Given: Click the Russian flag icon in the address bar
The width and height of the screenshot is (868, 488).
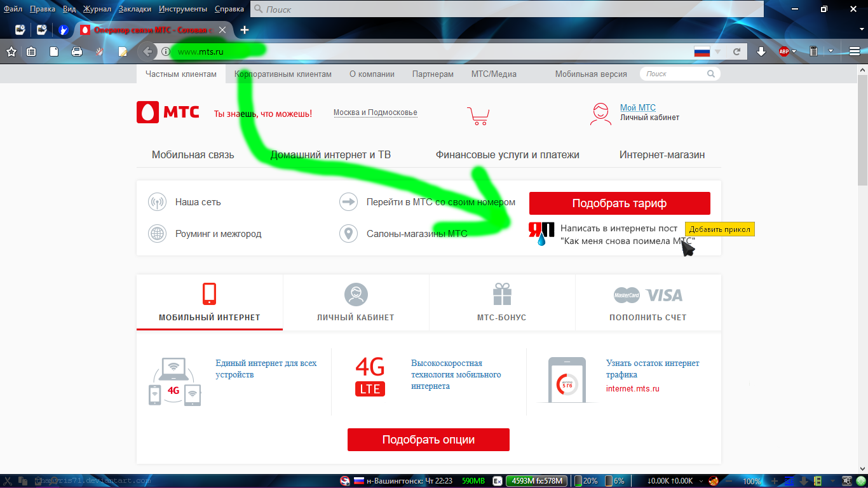Looking at the screenshot, I should (x=702, y=51).
